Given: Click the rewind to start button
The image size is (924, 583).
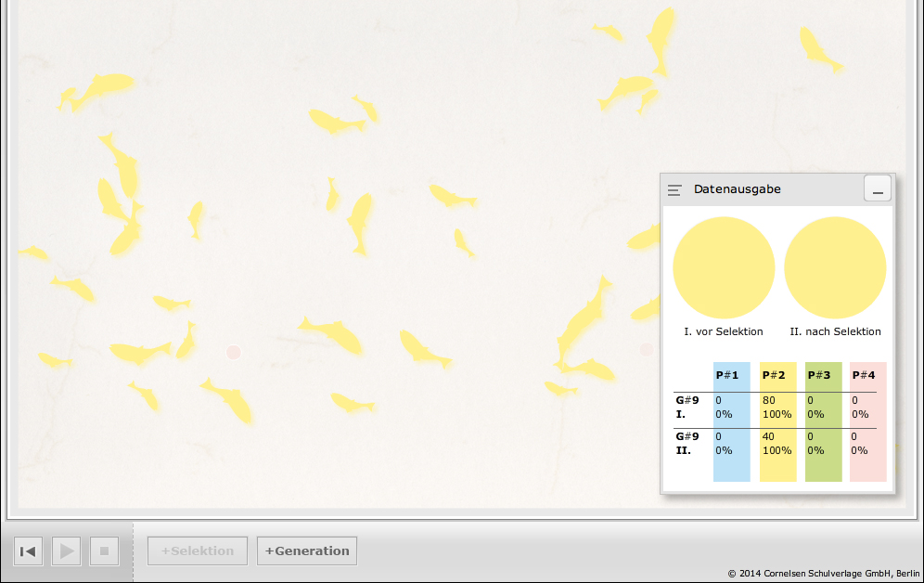Looking at the screenshot, I should [29, 551].
